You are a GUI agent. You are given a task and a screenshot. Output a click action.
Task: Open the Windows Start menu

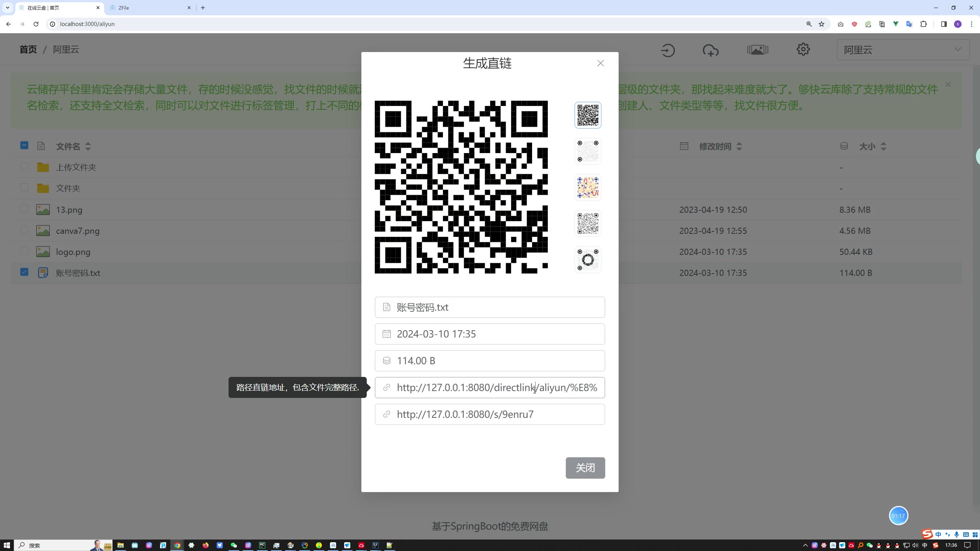point(7,545)
